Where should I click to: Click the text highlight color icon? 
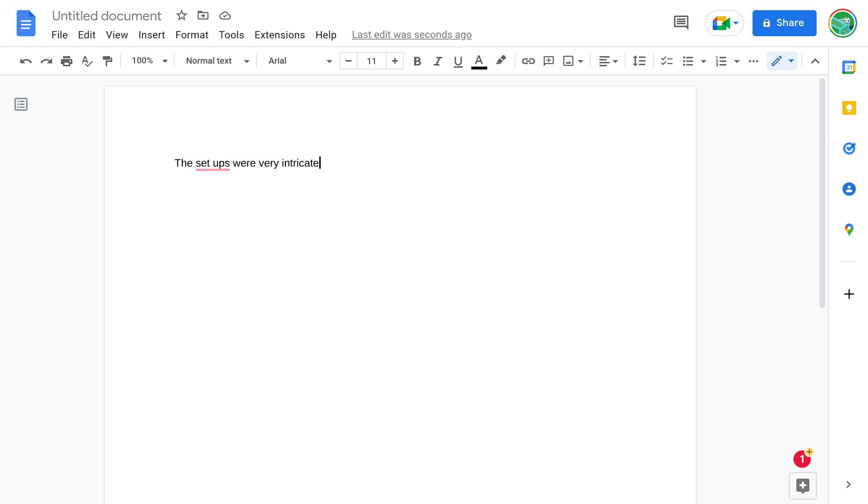(501, 60)
